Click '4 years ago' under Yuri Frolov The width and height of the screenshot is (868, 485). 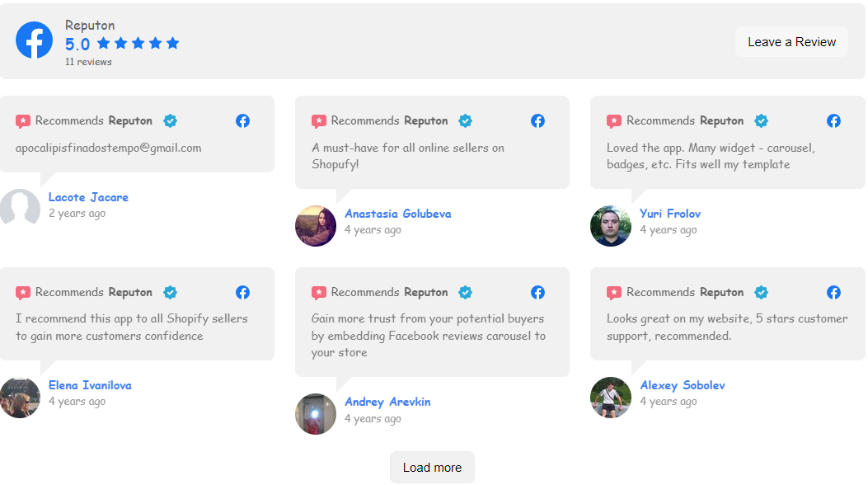coord(669,230)
